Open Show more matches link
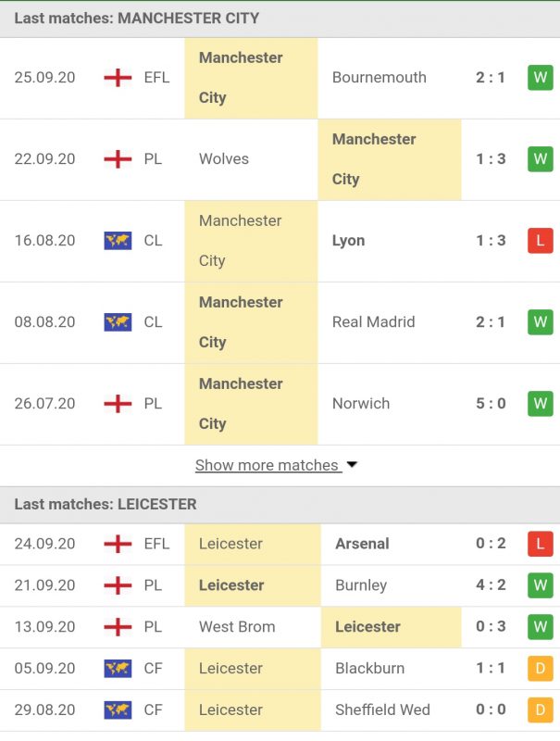This screenshot has width=560, height=741. point(267,465)
